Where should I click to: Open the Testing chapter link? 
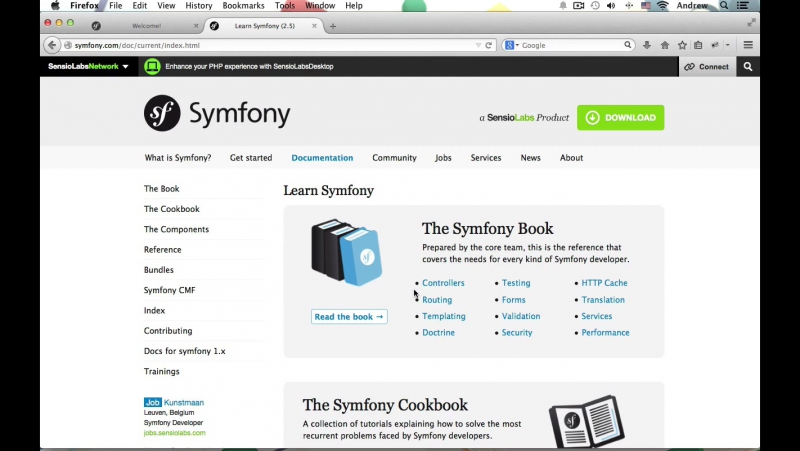click(x=516, y=283)
